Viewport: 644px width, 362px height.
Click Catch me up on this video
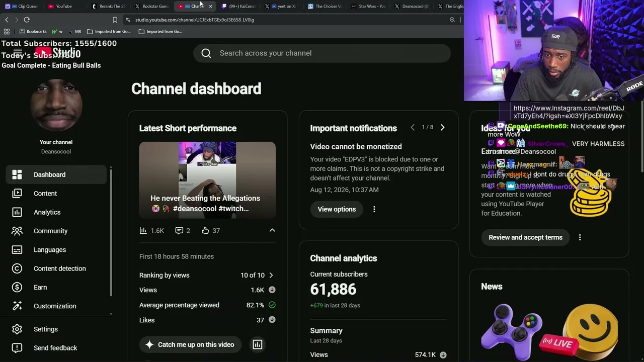point(190,344)
